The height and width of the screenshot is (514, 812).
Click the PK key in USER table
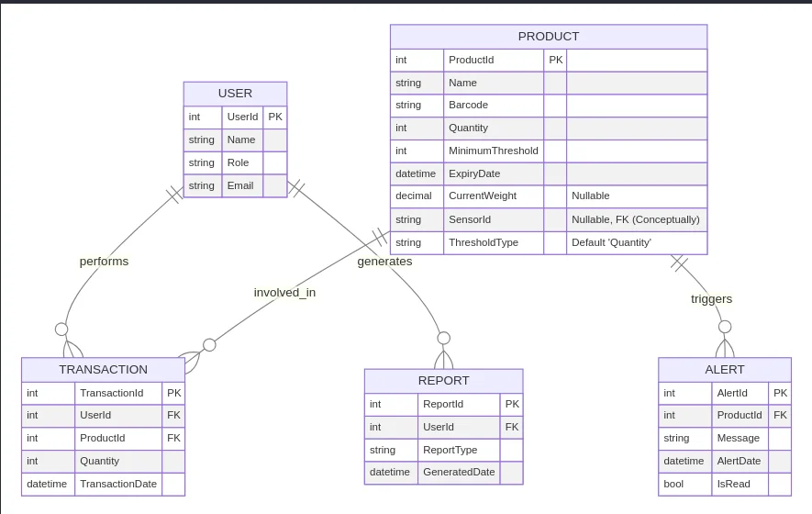point(275,117)
